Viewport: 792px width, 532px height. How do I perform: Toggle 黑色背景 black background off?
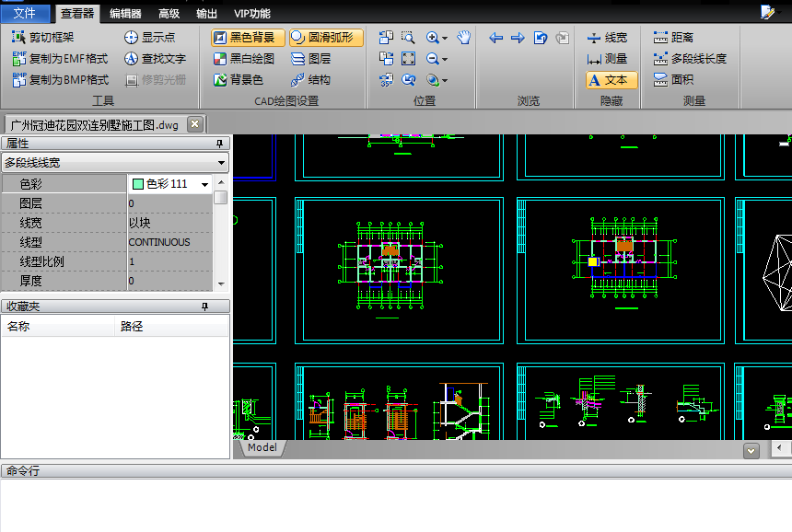click(x=248, y=38)
